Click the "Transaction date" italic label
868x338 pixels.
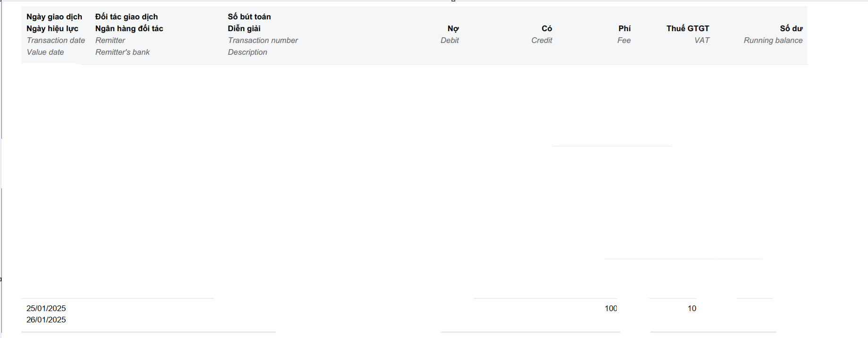(x=56, y=41)
